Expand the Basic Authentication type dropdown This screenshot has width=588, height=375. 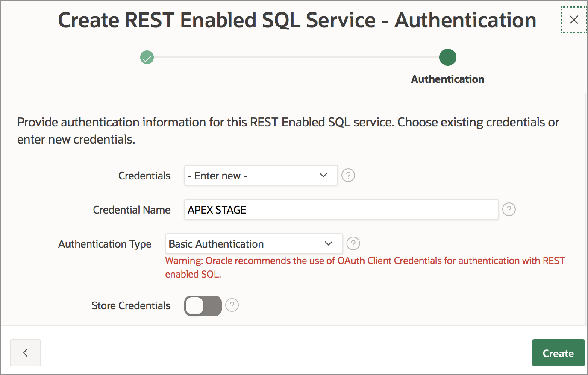pos(254,243)
